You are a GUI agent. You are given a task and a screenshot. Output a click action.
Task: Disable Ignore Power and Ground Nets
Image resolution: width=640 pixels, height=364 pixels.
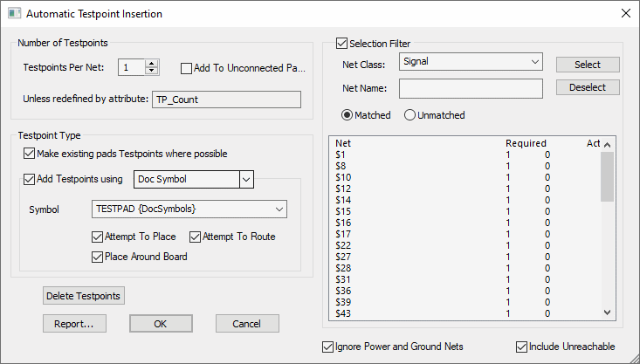328,347
